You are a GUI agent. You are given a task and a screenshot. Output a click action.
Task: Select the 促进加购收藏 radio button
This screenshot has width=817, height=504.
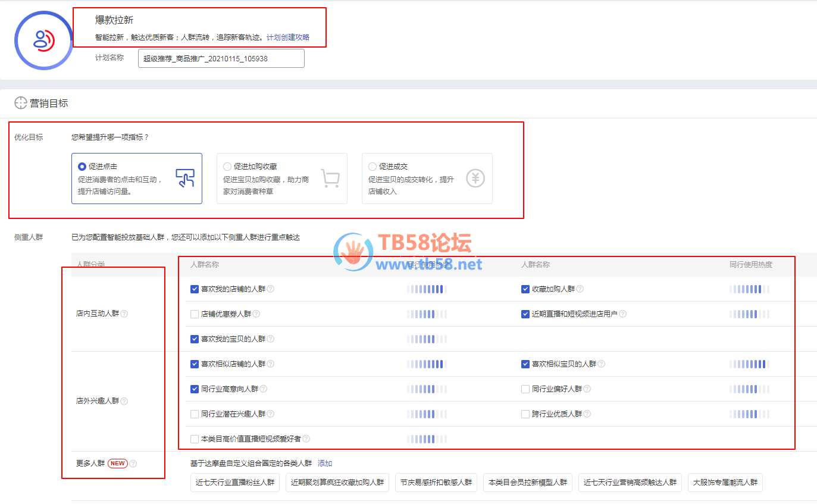pyautogui.click(x=227, y=167)
